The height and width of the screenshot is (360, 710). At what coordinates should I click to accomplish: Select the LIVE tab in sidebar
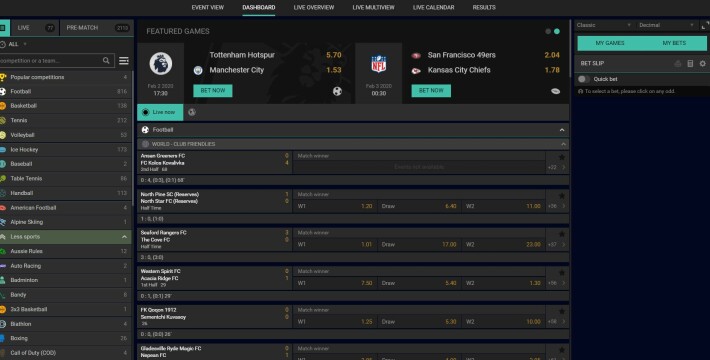click(35, 28)
